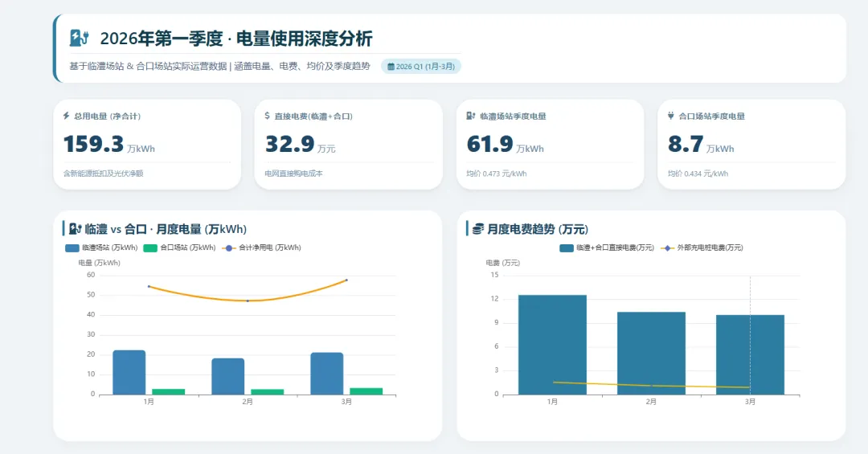The height and width of the screenshot is (454, 868).
Task: Click the February green 合口 bar
Action: tap(268, 392)
